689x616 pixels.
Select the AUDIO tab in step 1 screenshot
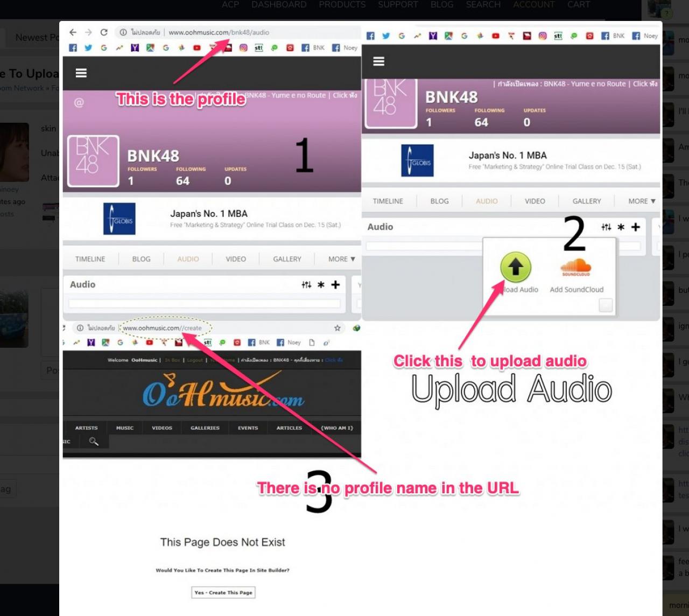click(x=188, y=259)
